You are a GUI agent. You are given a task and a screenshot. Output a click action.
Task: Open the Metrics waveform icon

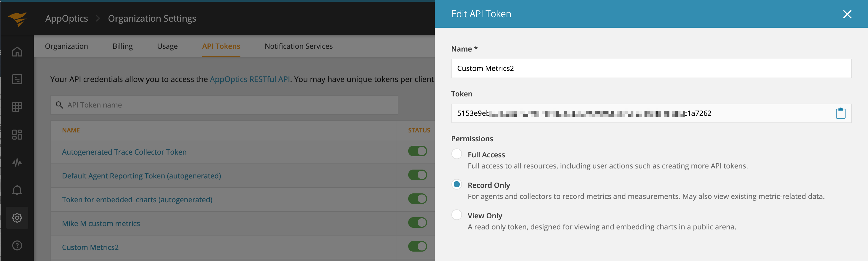17,162
